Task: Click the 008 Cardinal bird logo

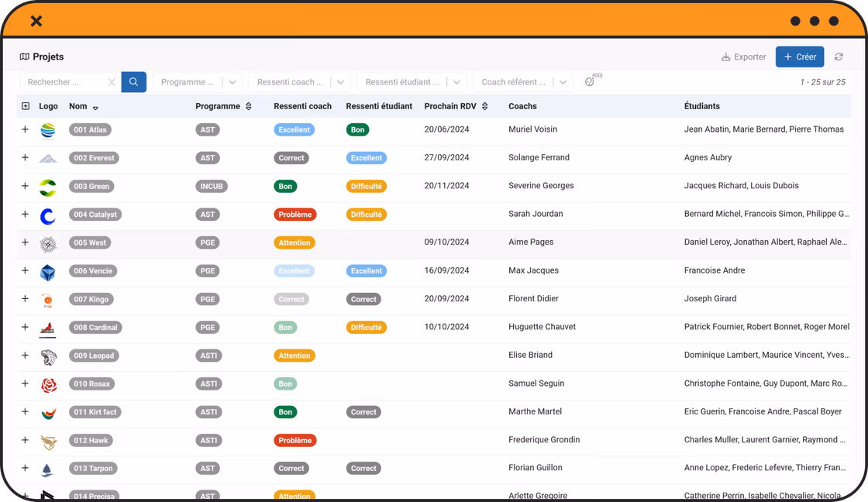Action: [x=48, y=329]
